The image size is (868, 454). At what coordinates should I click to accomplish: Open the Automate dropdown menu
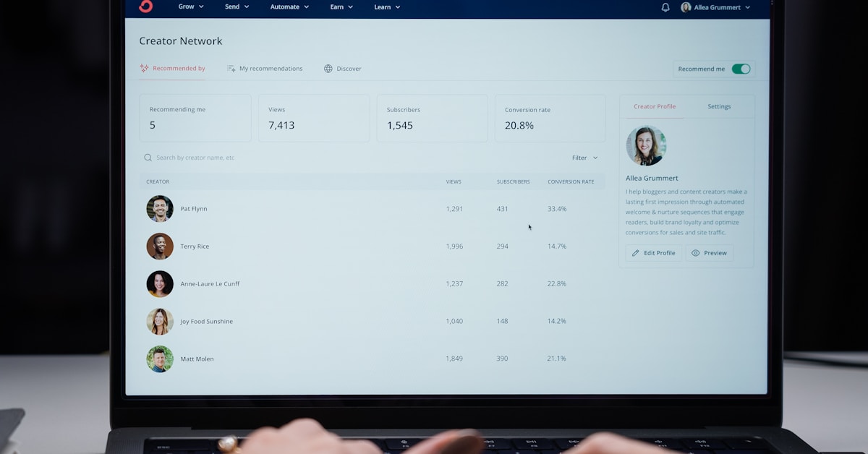[x=289, y=7]
